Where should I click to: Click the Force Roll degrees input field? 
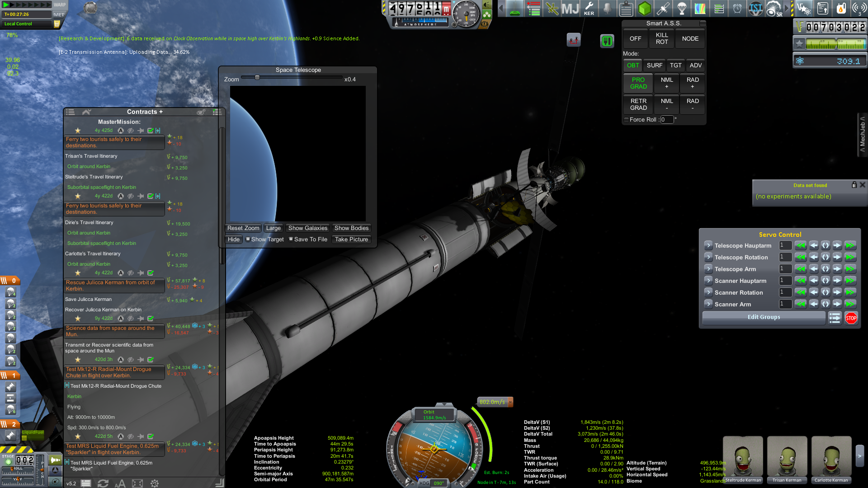667,120
